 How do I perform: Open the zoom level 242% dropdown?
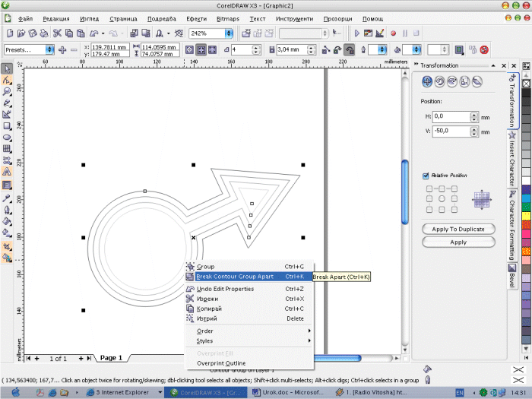[229, 33]
